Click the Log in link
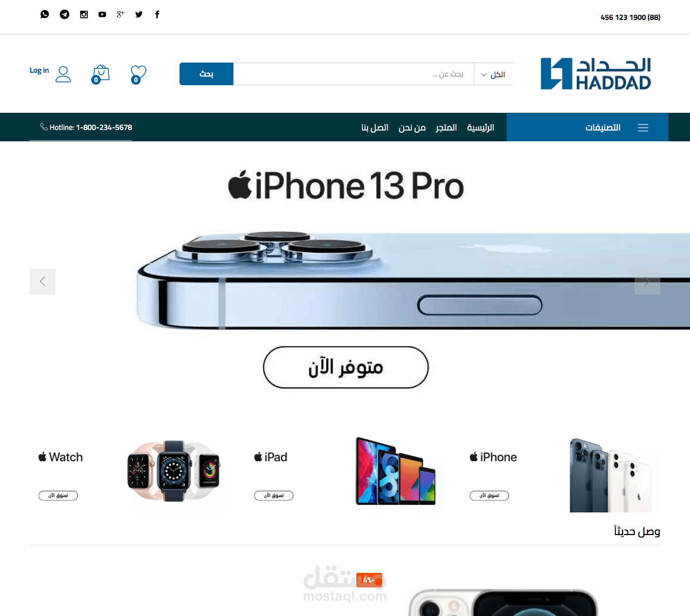The width and height of the screenshot is (690, 616). coord(39,70)
